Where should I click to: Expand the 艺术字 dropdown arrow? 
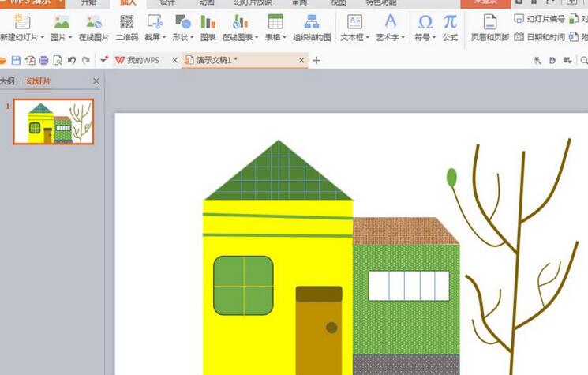coord(403,37)
